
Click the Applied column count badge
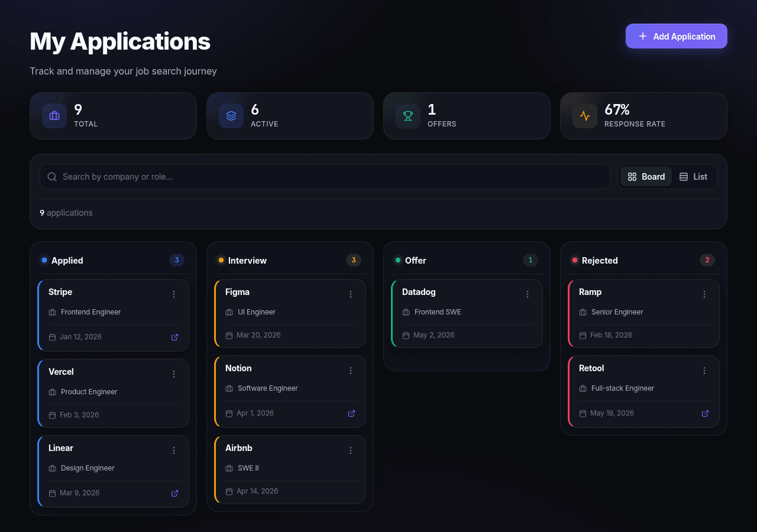(177, 260)
